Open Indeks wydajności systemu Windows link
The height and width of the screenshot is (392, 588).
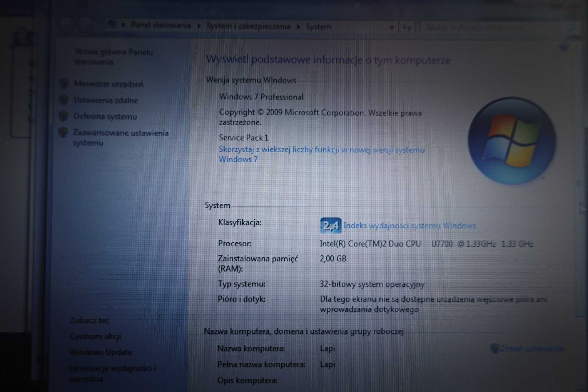[x=410, y=226]
